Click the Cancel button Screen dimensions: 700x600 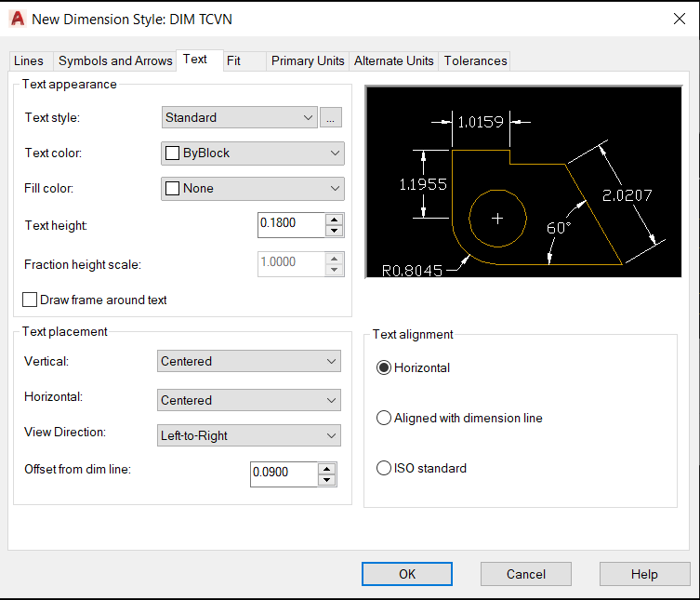click(x=525, y=574)
